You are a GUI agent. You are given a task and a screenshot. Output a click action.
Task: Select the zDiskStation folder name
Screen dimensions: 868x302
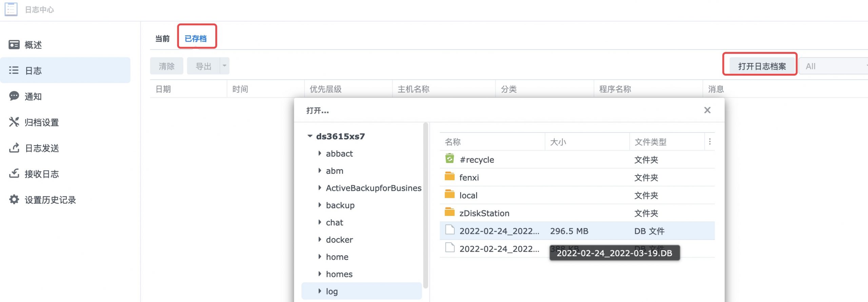click(484, 213)
